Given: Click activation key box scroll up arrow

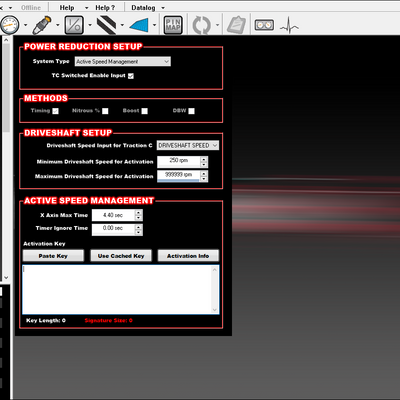Looking at the screenshot, I should click(x=215, y=270).
